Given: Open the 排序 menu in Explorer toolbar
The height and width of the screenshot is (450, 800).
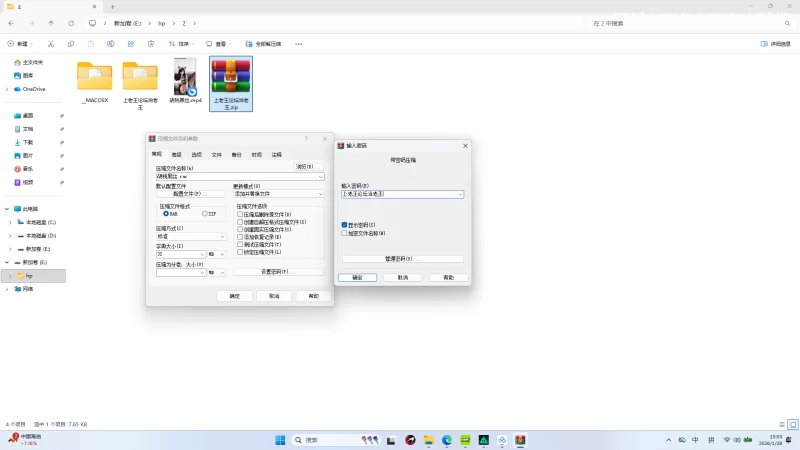Looking at the screenshot, I should (x=180, y=44).
